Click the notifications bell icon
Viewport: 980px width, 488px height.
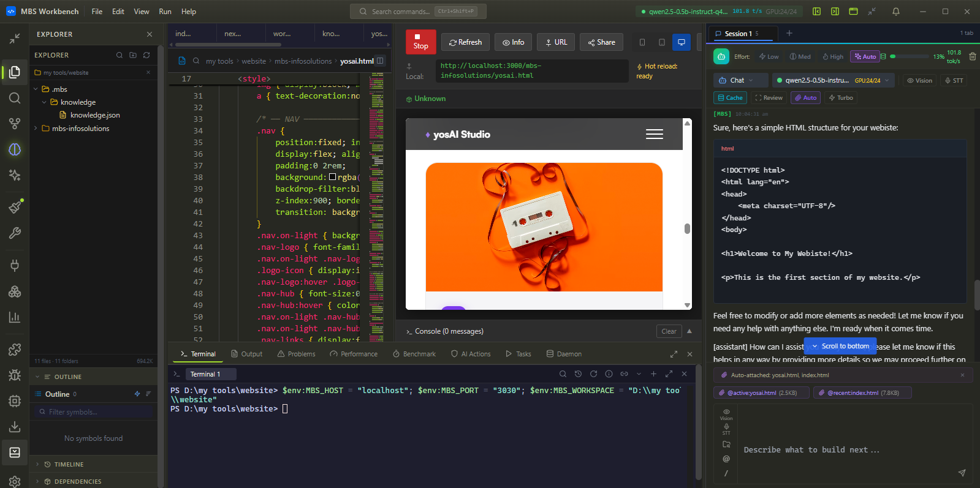895,12
